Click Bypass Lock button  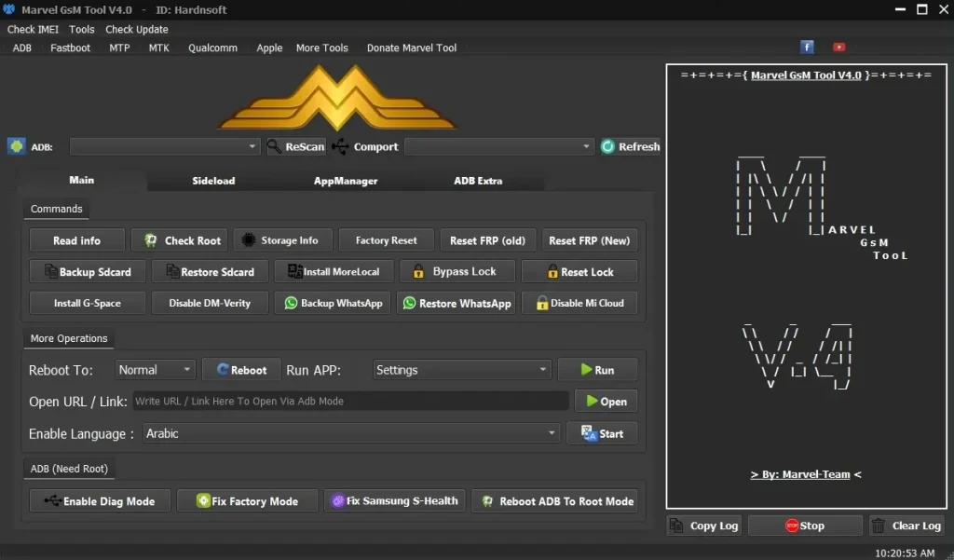[457, 271]
